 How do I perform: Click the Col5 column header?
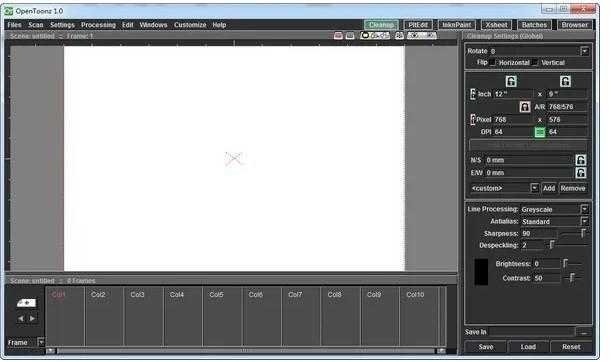(x=216, y=295)
